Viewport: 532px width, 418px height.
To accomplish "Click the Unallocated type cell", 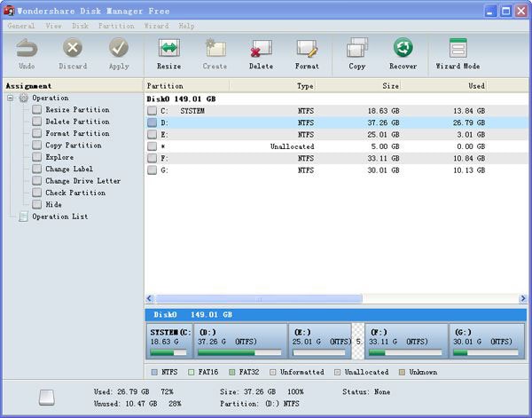I will click(x=292, y=146).
